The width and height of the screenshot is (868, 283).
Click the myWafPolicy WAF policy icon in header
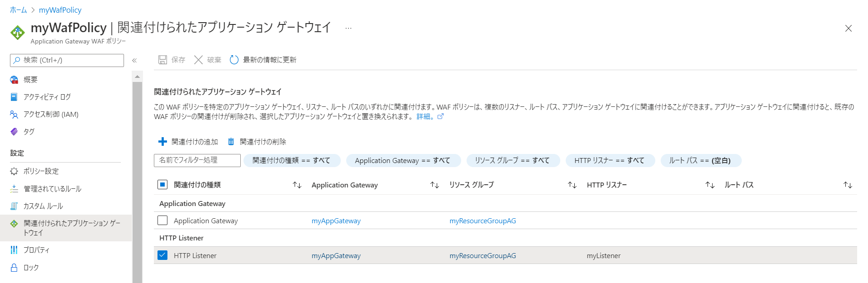coord(17,33)
